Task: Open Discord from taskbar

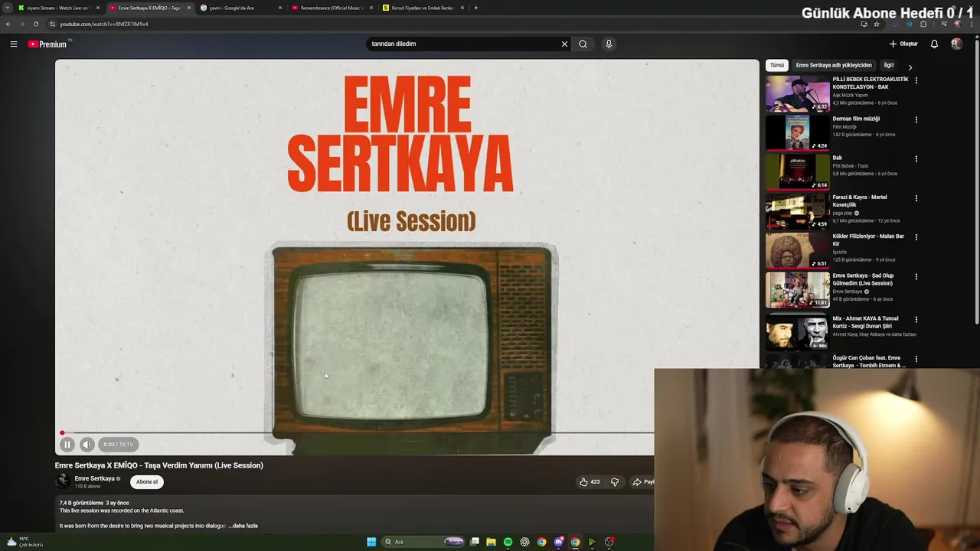Action: (x=558, y=542)
